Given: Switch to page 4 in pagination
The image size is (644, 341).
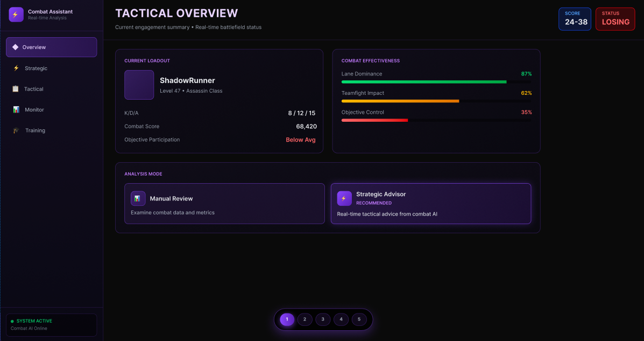Looking at the screenshot, I should coord(341,319).
